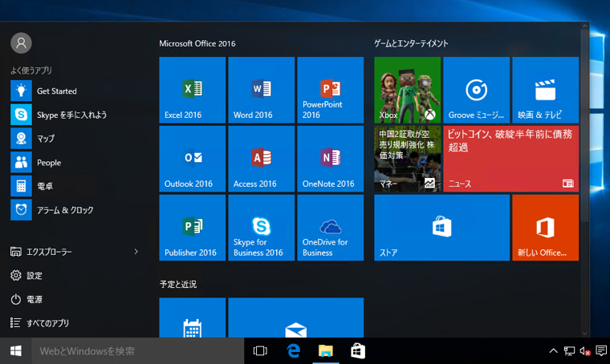Open the mail tile under 予定と近況
The height and width of the screenshot is (364, 610).
coord(295,317)
